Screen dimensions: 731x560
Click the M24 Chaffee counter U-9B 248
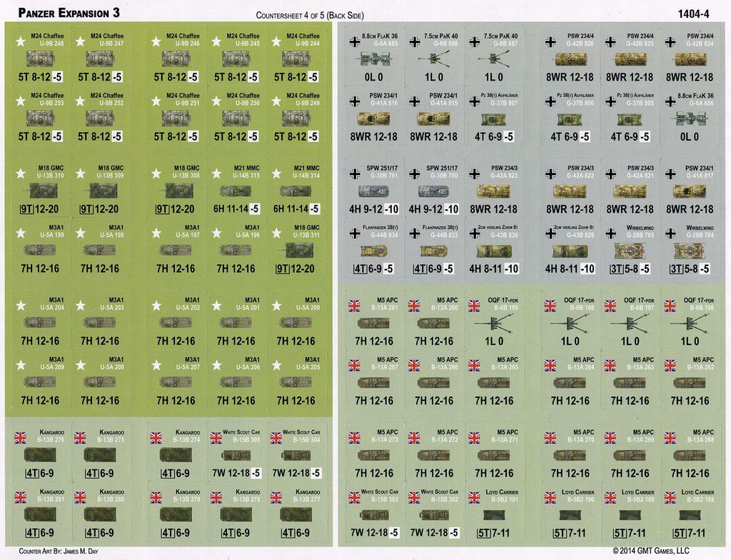[x=40, y=58]
